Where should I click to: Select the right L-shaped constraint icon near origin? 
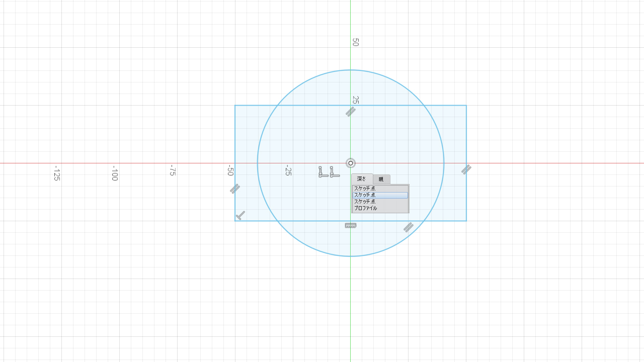[x=334, y=172]
